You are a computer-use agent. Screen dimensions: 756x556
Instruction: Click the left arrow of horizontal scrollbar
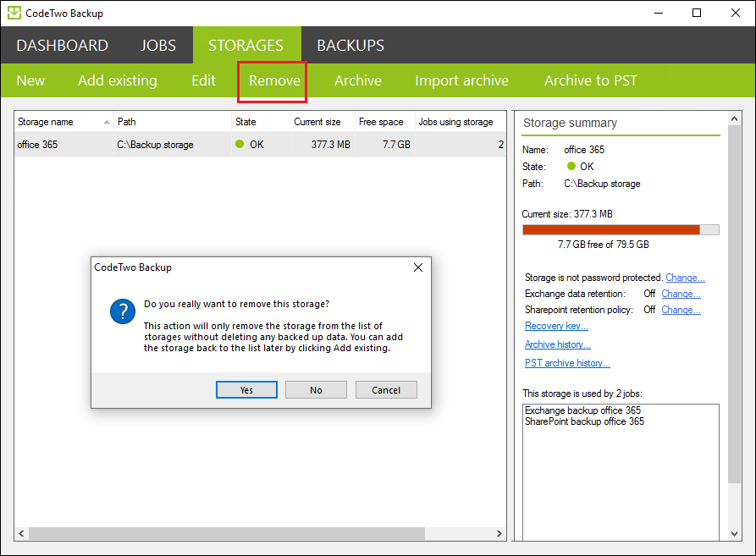21,533
